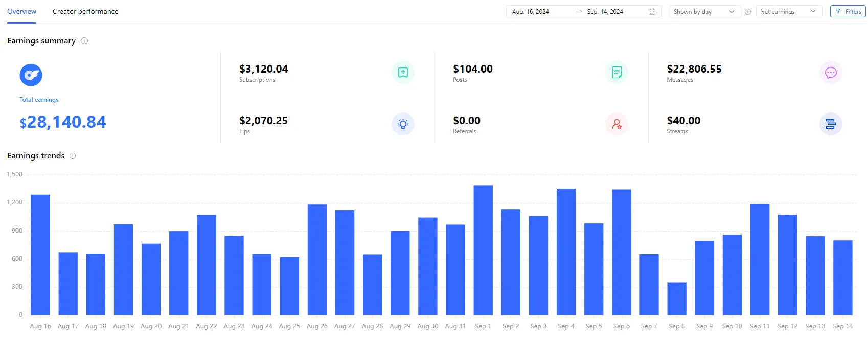Open the Net earnings dropdown
Viewport: 868px width, 341px height.
pos(788,12)
